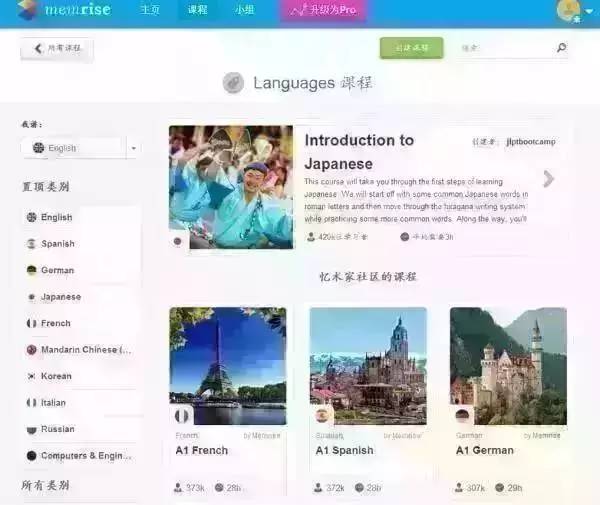Viewport: 600px width, 505px height.
Task: Click the Computers & Engineering category icon
Action: 32,456
